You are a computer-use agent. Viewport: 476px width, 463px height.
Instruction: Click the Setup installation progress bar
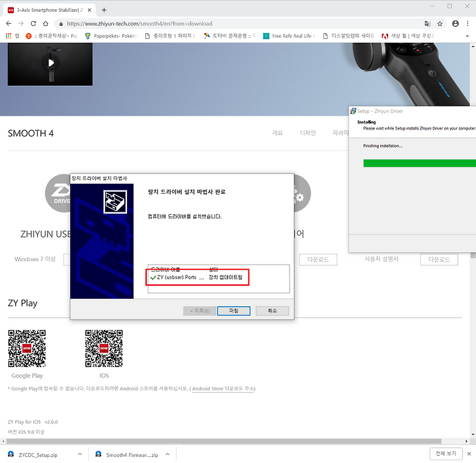[x=420, y=163]
